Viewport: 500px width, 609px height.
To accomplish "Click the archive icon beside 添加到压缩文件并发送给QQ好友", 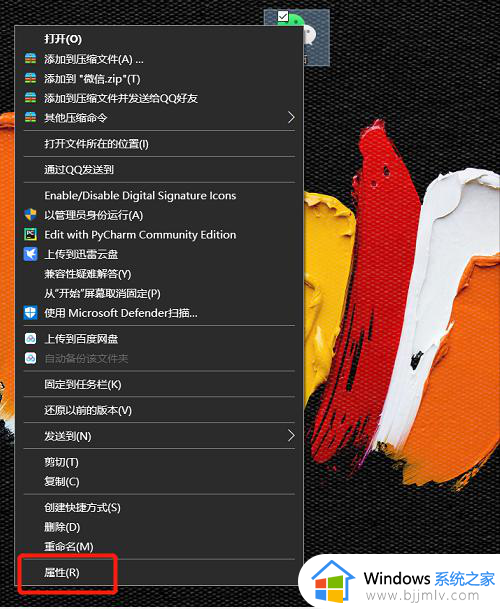I will [x=31, y=98].
